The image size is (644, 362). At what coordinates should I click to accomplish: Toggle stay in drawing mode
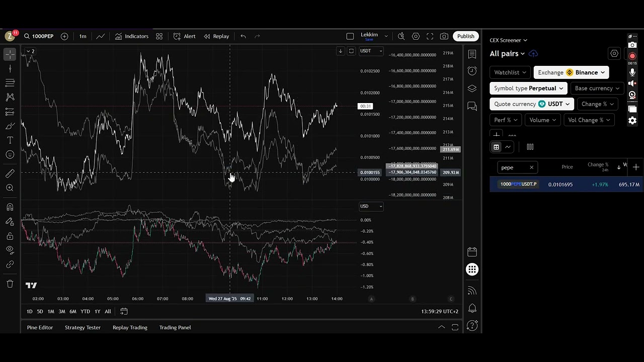pyautogui.click(x=10, y=222)
